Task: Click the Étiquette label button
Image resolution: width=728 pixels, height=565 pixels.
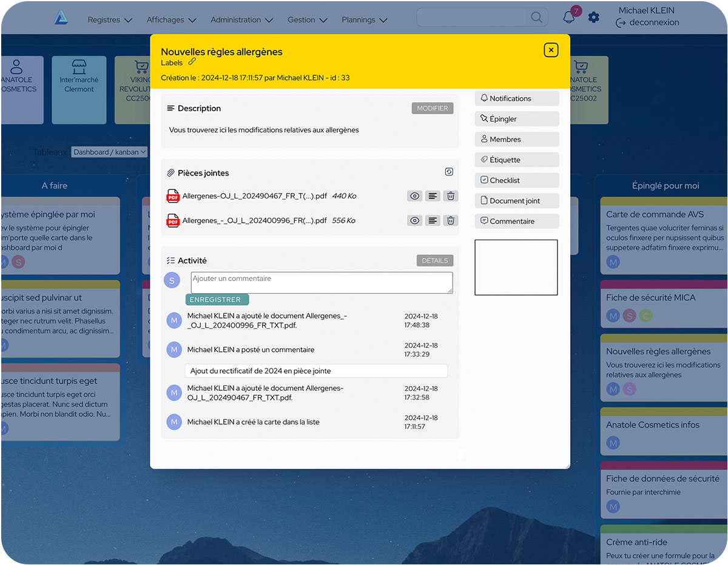Action: [x=516, y=160]
